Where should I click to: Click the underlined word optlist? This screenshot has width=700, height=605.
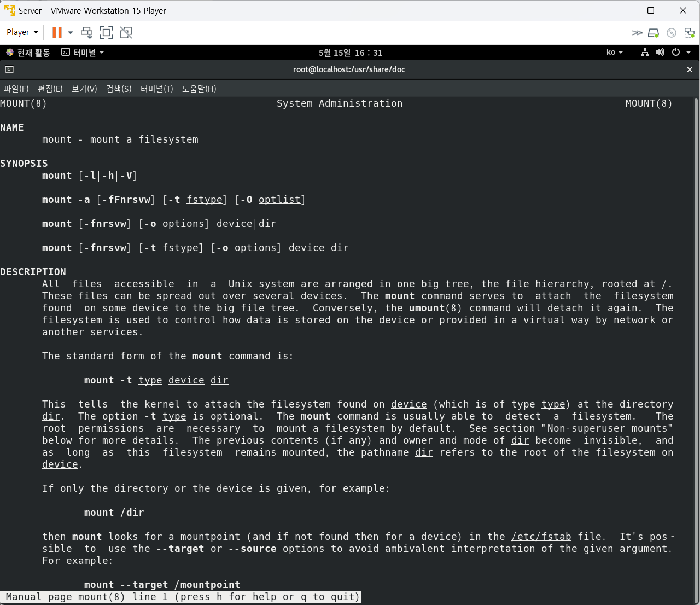coord(279,200)
